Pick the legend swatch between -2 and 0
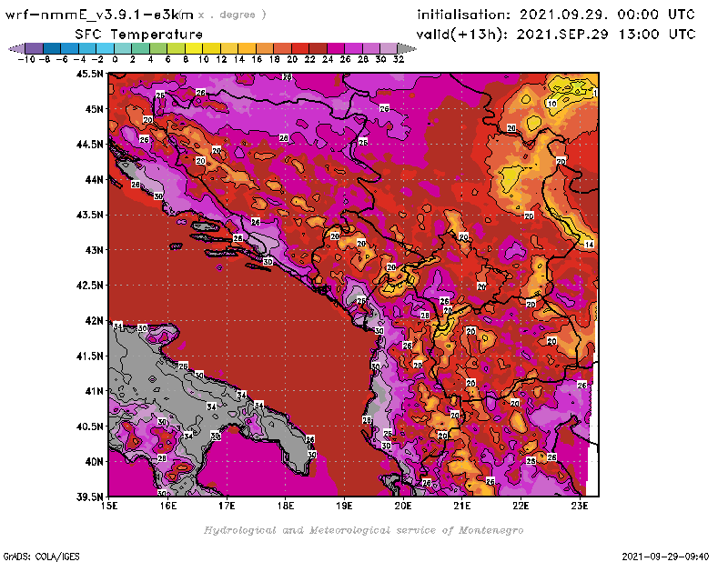Viewport: 728px width, 562px height. 105,48
